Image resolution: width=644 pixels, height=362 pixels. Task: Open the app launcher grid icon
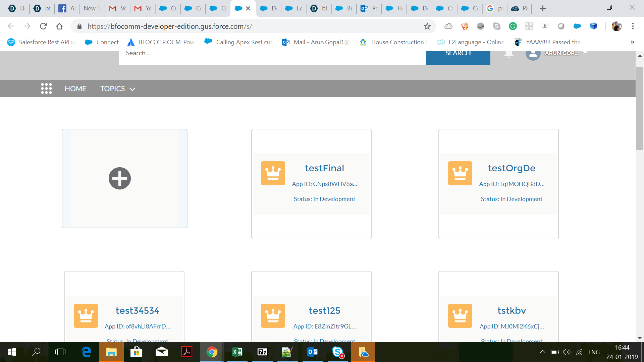(x=46, y=88)
